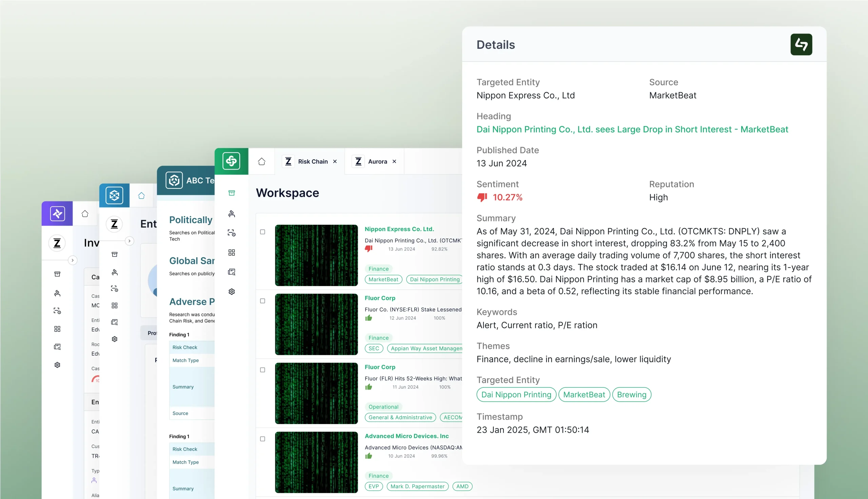This screenshot has width=868, height=499.
Task: Click the home icon beside Risk Chain tab
Action: pyautogui.click(x=261, y=161)
